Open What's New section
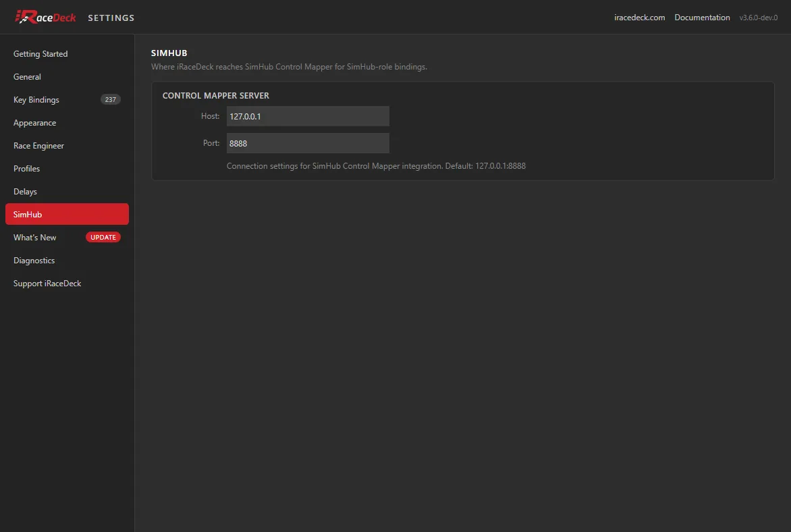 point(67,237)
